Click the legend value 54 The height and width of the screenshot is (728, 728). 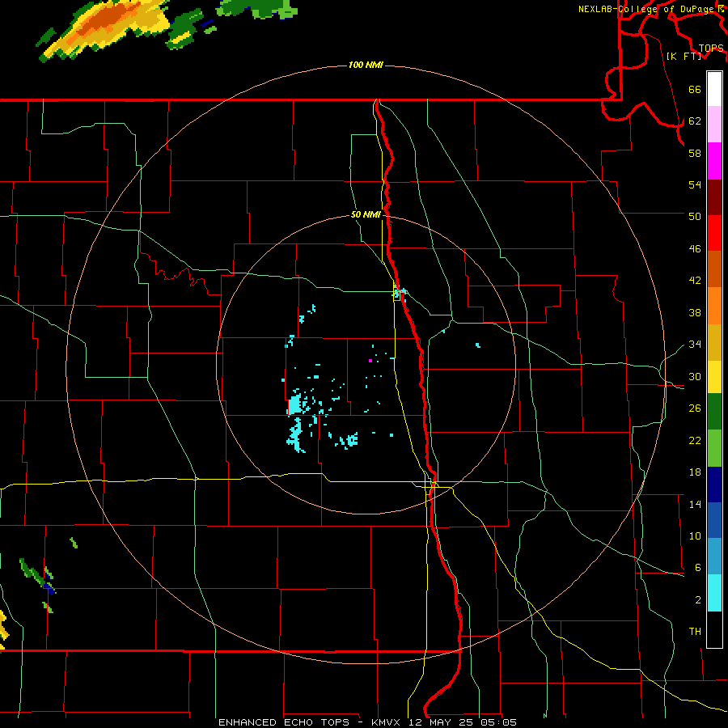tap(695, 184)
